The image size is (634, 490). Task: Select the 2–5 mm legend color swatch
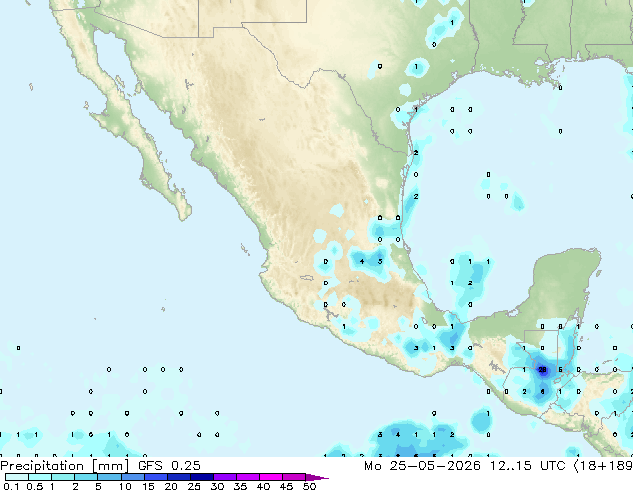tap(86, 477)
